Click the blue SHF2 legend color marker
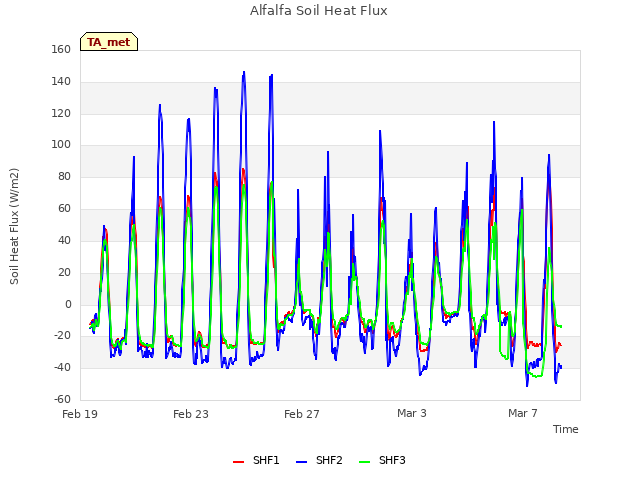 coord(301,462)
